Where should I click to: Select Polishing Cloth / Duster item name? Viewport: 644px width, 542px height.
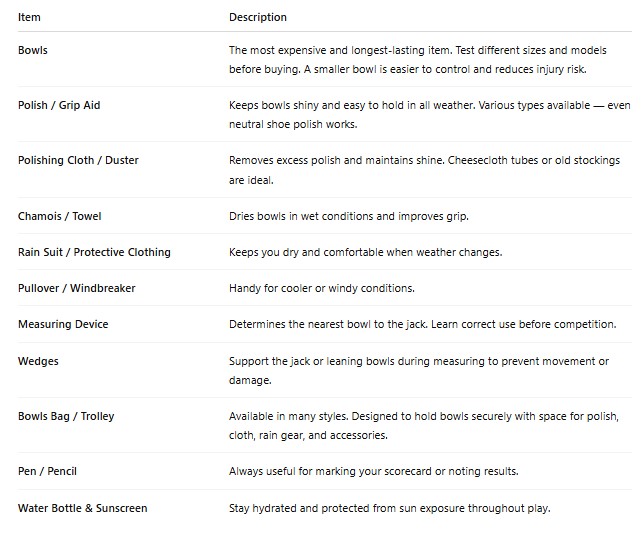point(78,160)
